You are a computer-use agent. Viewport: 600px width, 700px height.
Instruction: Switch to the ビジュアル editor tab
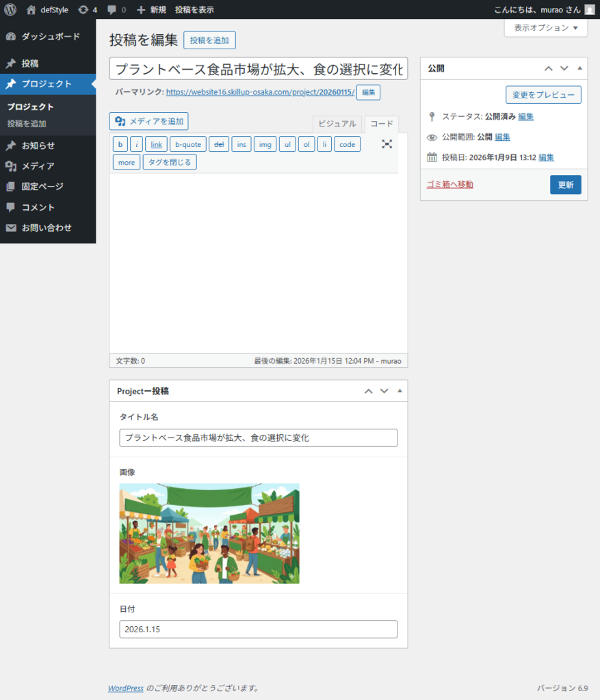[337, 124]
